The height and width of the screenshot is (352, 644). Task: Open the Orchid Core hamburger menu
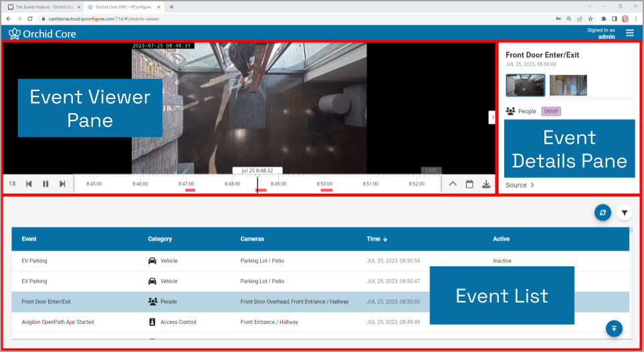630,33
